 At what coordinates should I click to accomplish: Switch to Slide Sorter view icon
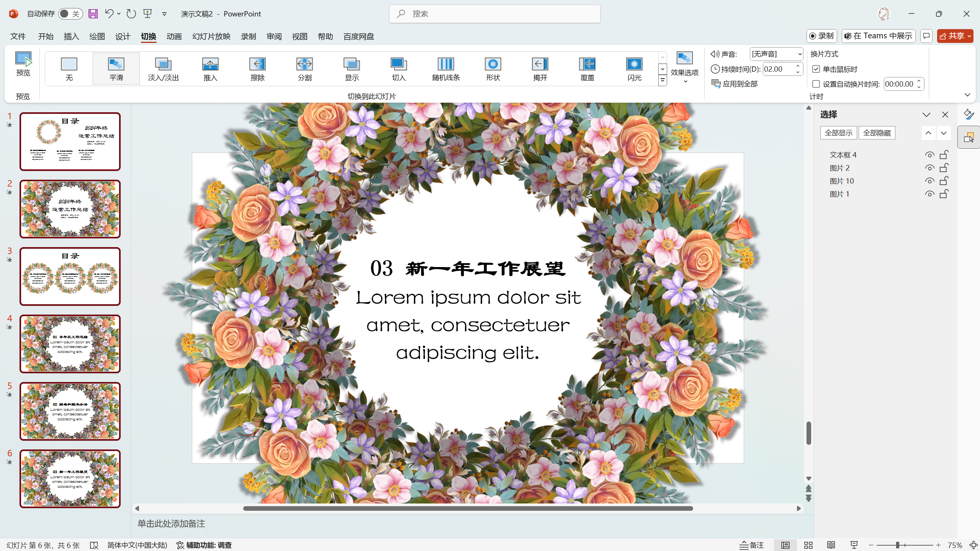[808, 545]
